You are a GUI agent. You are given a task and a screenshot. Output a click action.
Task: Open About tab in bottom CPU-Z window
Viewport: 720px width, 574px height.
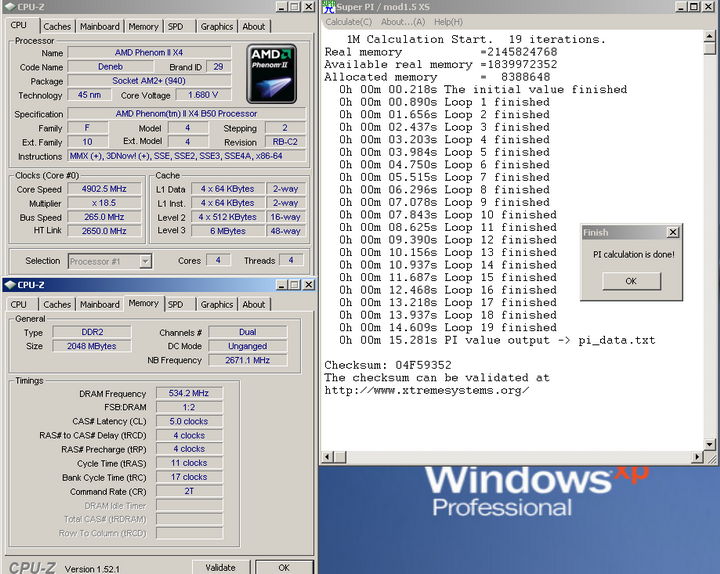click(253, 304)
